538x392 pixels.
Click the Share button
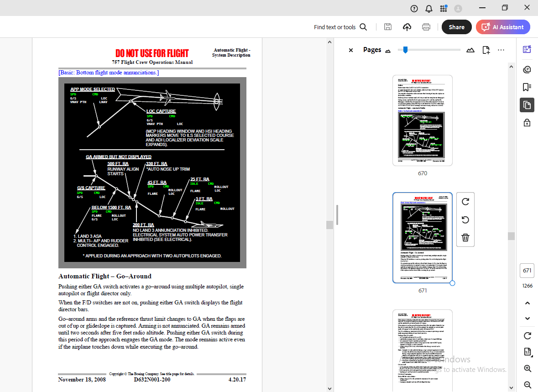pos(456,27)
